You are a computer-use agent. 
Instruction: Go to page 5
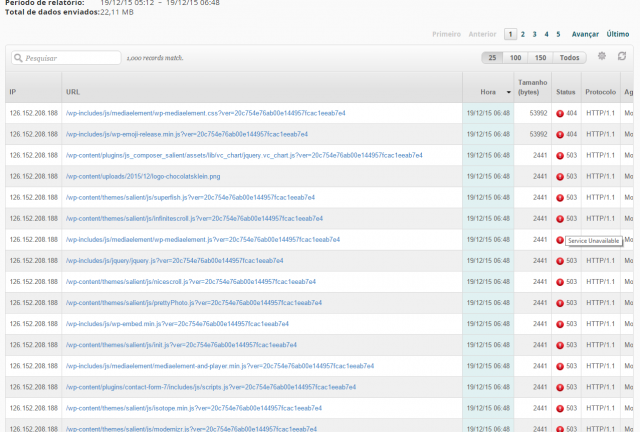[558, 34]
